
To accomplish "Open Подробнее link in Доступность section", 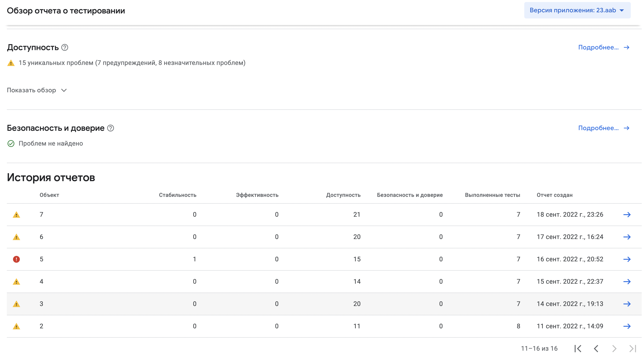I will (604, 47).
